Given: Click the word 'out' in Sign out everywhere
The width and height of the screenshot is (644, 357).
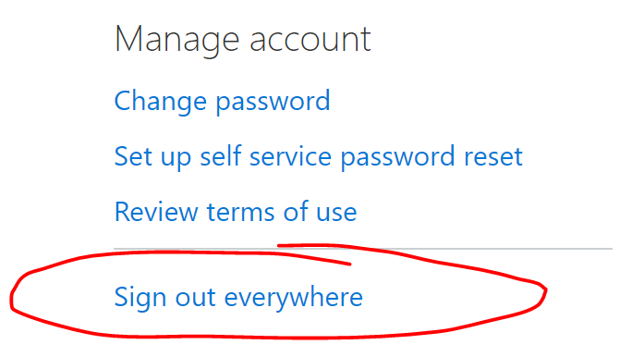Looking at the screenshot, I should [x=195, y=299].
